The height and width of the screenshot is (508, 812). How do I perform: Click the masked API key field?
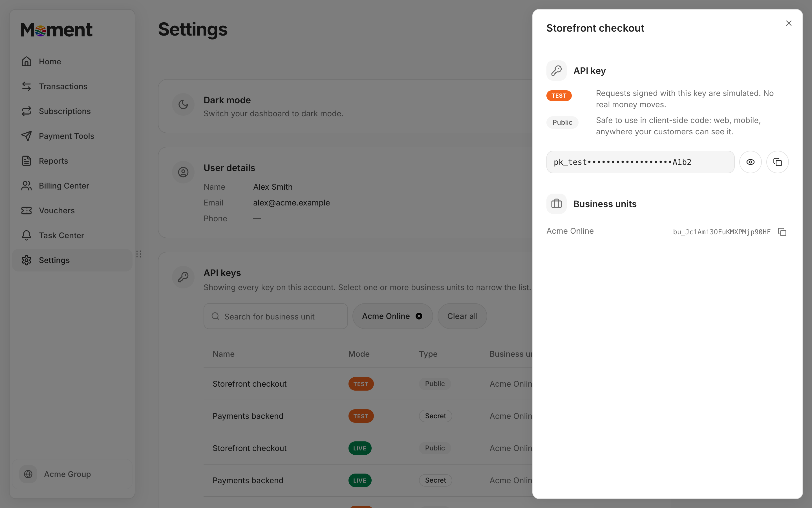click(640, 162)
